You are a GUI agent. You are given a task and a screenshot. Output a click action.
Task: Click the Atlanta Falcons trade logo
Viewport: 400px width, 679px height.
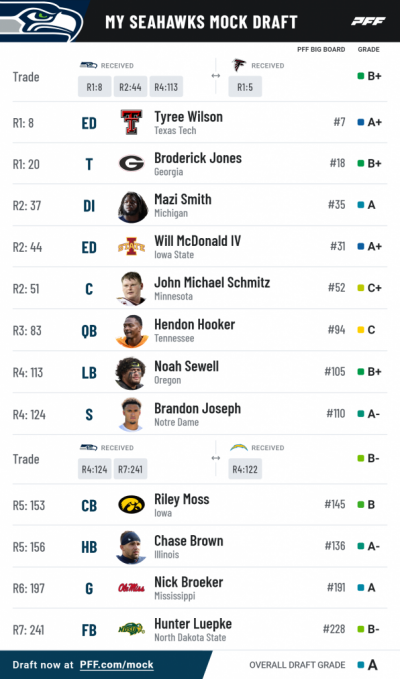239,65
